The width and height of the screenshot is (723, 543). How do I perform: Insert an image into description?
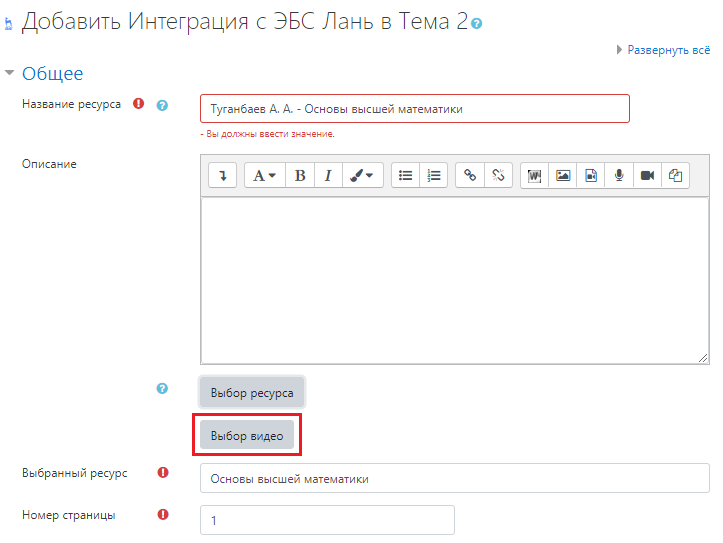pos(563,175)
